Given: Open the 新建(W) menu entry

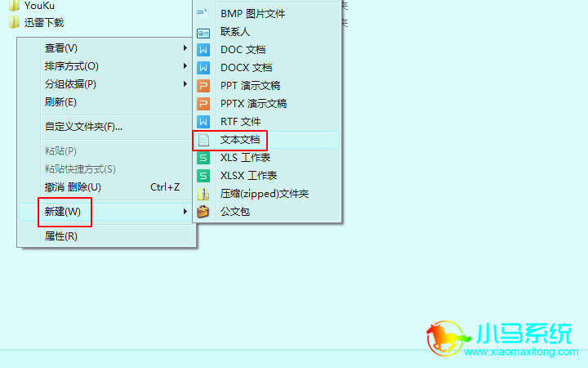Looking at the screenshot, I should (105, 212).
